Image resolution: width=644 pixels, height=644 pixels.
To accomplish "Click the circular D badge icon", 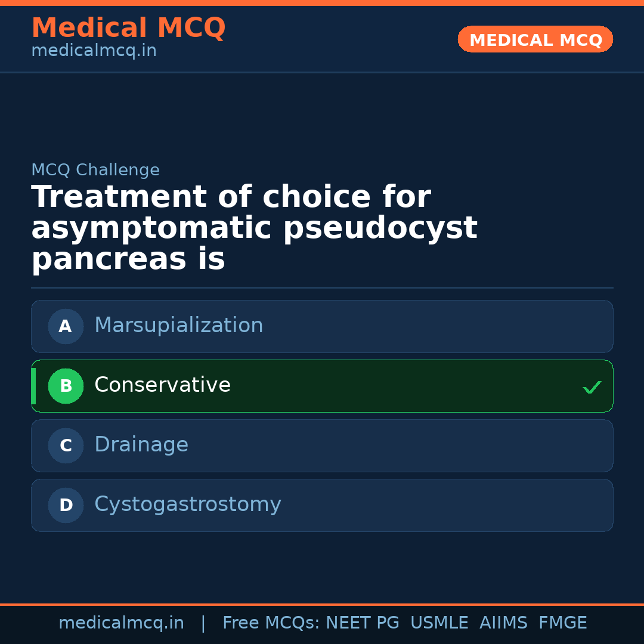I will pyautogui.click(x=66, y=505).
